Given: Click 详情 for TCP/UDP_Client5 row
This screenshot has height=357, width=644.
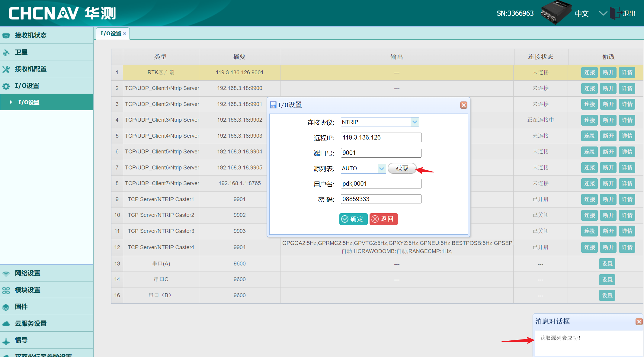Looking at the screenshot, I should [x=627, y=152].
